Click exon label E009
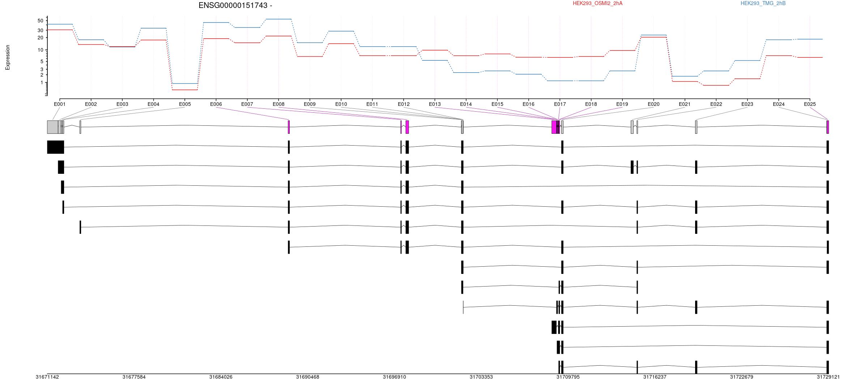The width and height of the screenshot is (868, 383). tap(310, 104)
